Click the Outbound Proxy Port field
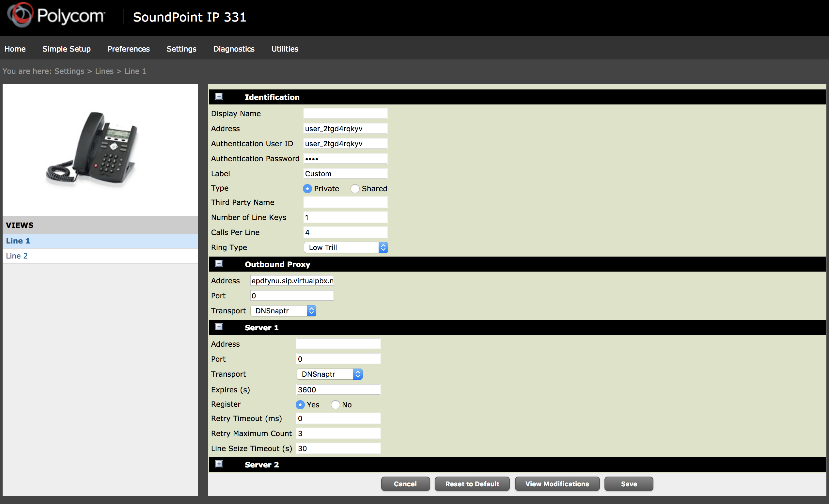 292,296
